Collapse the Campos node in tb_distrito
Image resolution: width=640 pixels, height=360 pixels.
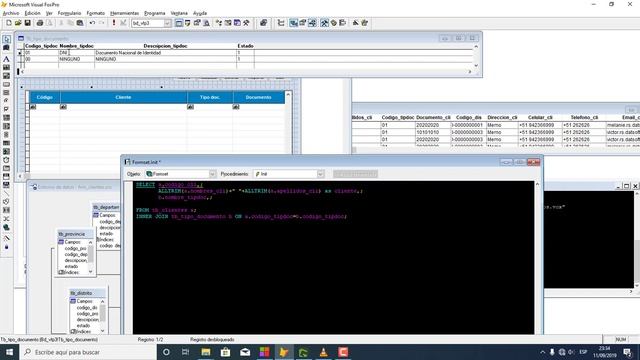(73, 301)
